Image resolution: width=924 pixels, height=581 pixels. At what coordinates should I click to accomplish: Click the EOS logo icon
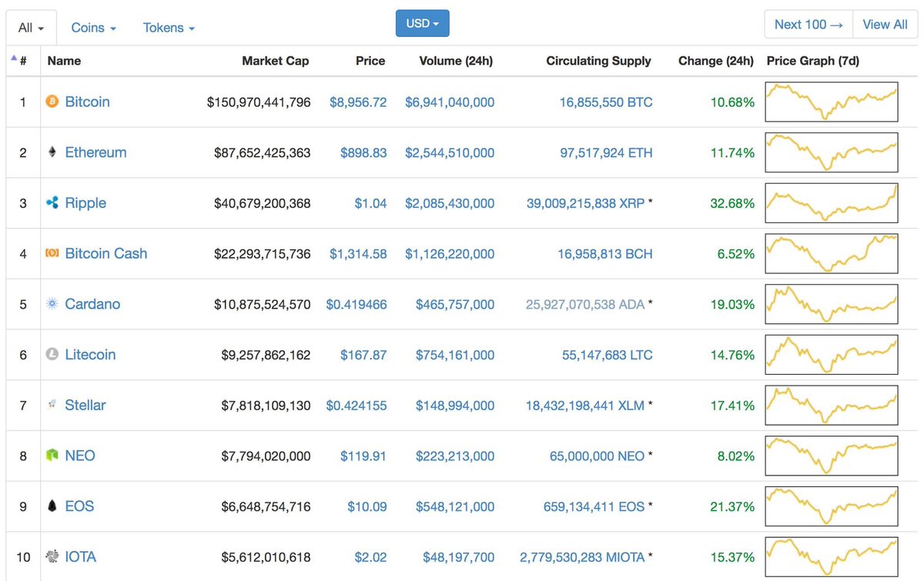tap(52, 506)
